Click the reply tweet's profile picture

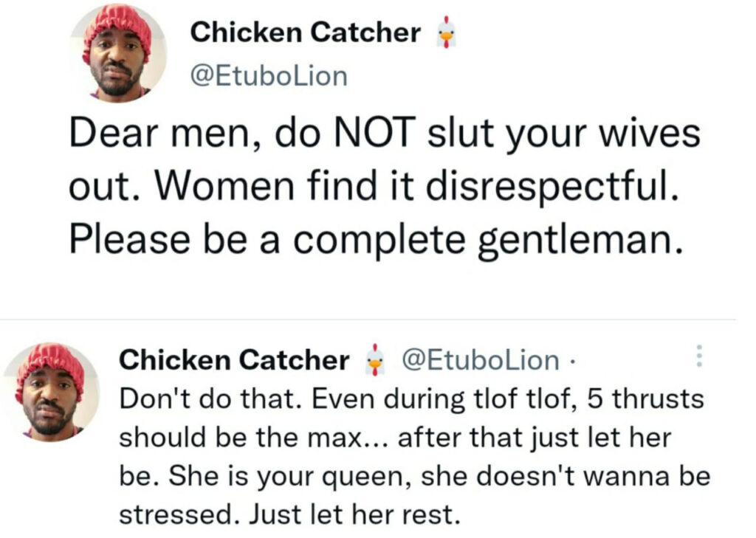coord(52,392)
